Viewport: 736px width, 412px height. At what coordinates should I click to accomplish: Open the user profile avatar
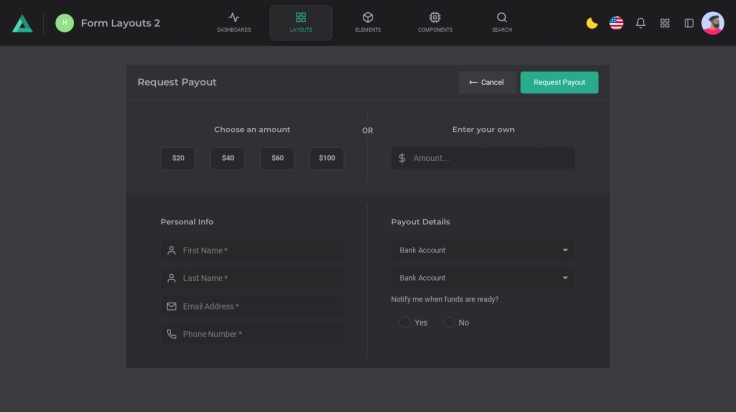713,23
